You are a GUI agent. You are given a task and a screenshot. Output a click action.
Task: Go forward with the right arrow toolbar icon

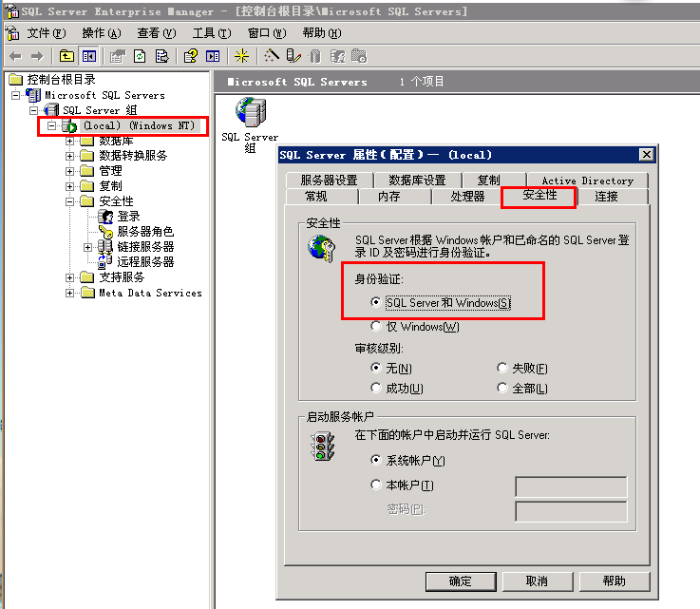pos(37,56)
